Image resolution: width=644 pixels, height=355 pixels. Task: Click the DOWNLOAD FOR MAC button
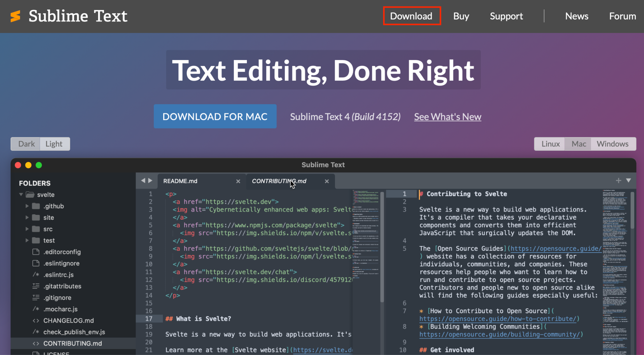(215, 116)
